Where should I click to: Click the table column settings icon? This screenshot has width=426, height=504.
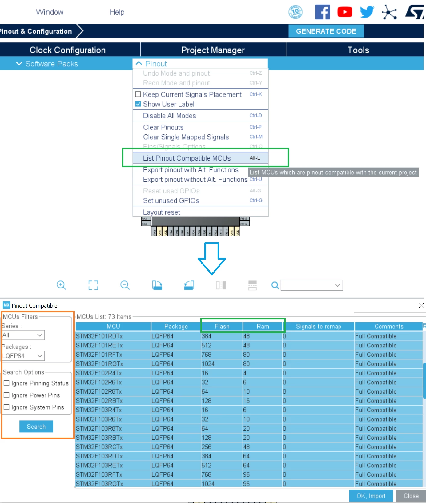pyautogui.click(x=424, y=326)
